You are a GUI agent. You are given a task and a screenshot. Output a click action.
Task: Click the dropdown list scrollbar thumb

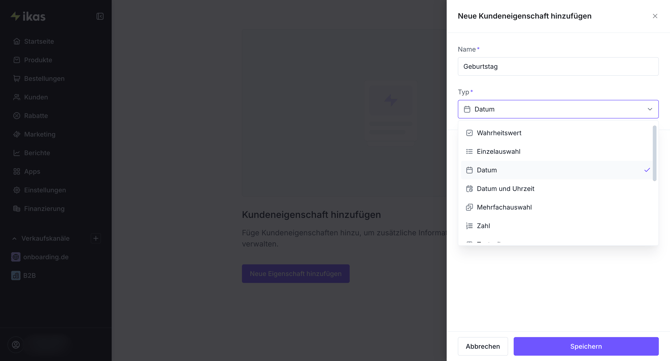655,153
